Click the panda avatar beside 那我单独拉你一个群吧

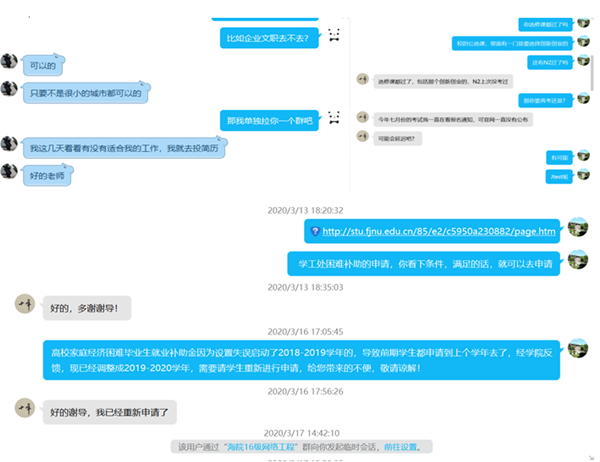334,118
